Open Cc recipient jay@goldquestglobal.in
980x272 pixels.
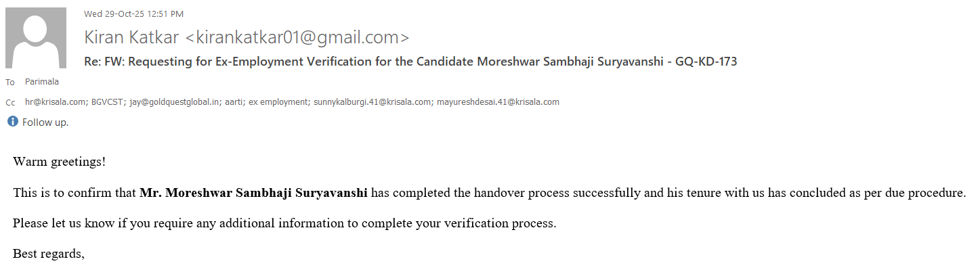pos(167,102)
